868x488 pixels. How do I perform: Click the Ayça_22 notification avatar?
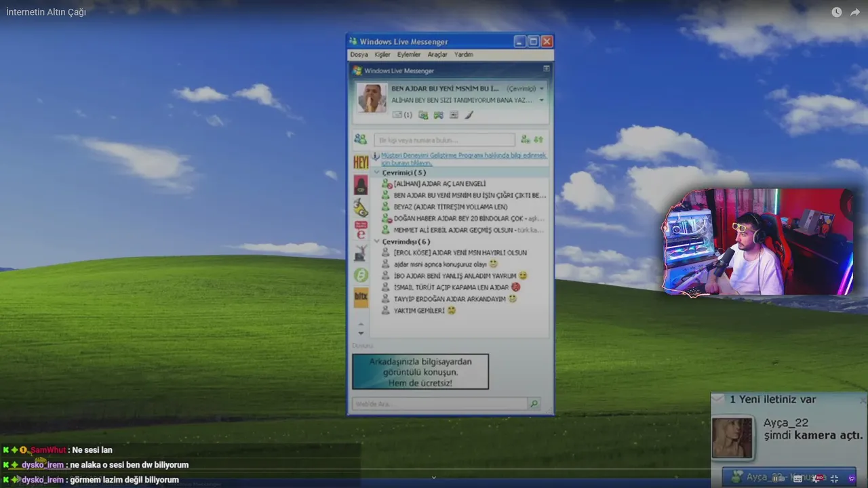coord(732,438)
